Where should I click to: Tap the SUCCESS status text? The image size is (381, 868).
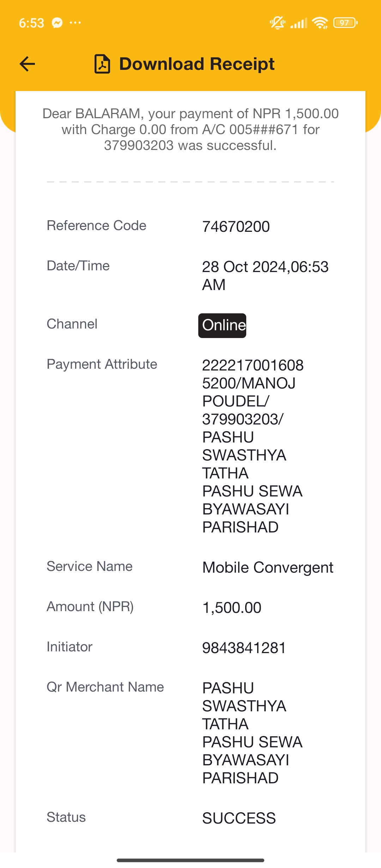click(239, 818)
